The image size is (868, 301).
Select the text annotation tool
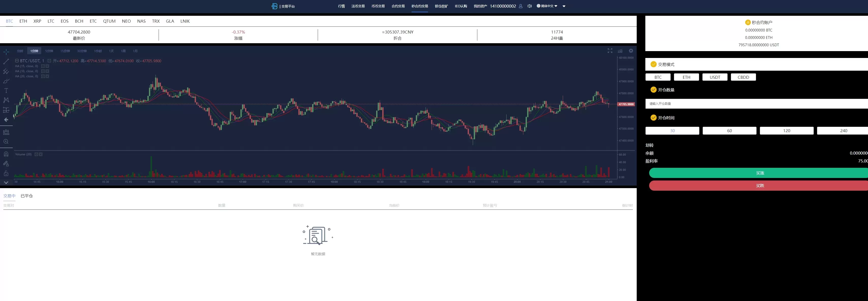[x=6, y=90]
